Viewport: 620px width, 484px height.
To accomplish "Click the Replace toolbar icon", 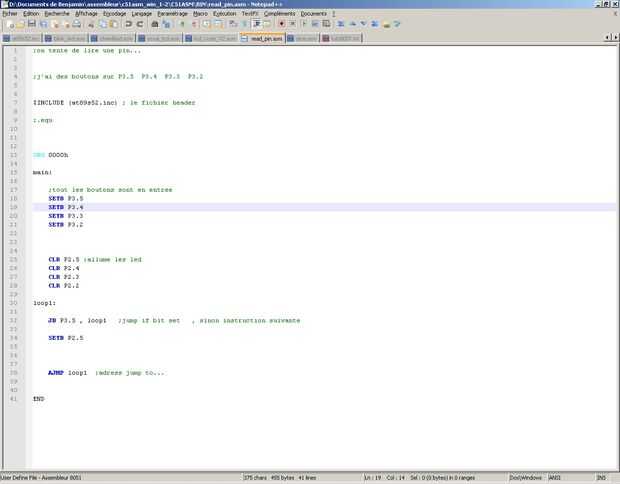I will pos(166,24).
